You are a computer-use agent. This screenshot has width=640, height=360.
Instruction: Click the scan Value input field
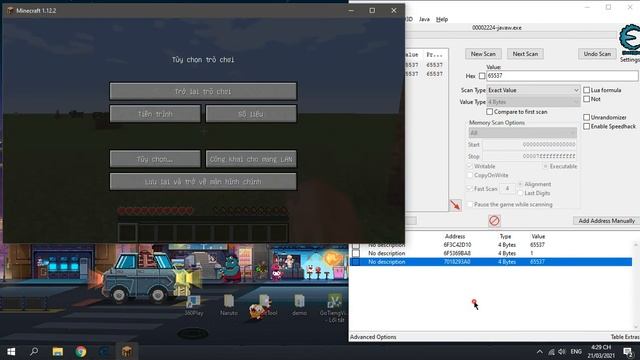click(x=562, y=76)
